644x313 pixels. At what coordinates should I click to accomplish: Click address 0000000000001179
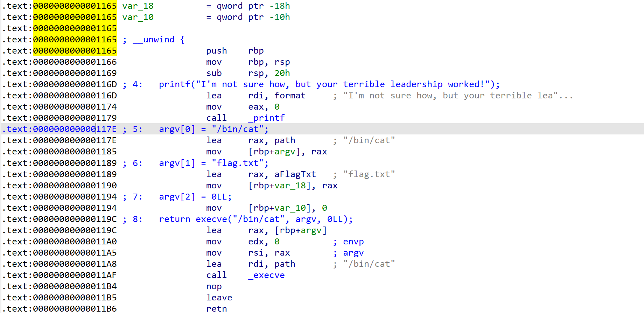tap(75, 118)
